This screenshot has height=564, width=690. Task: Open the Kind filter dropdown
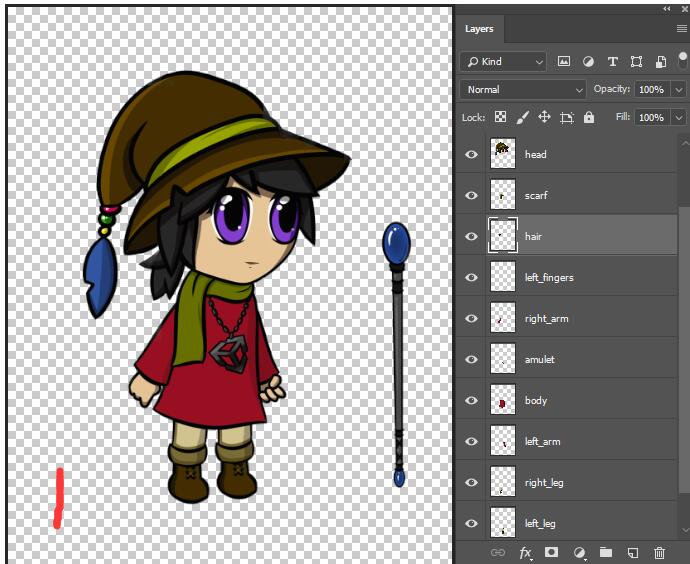click(503, 62)
